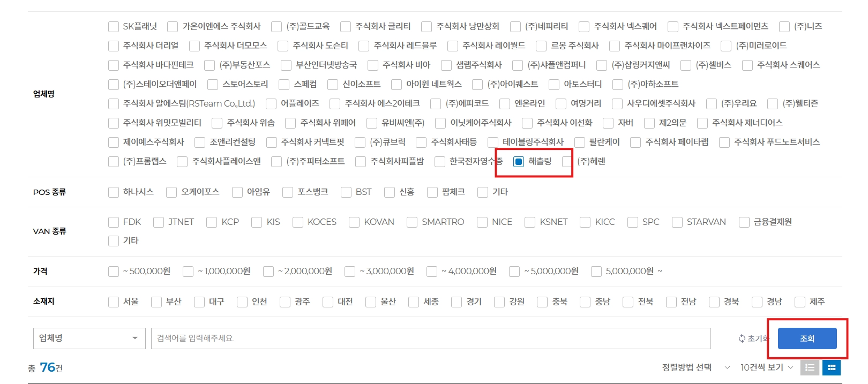Click the blue 조회 search button
Screen dimensions: 868x384
tap(807, 338)
